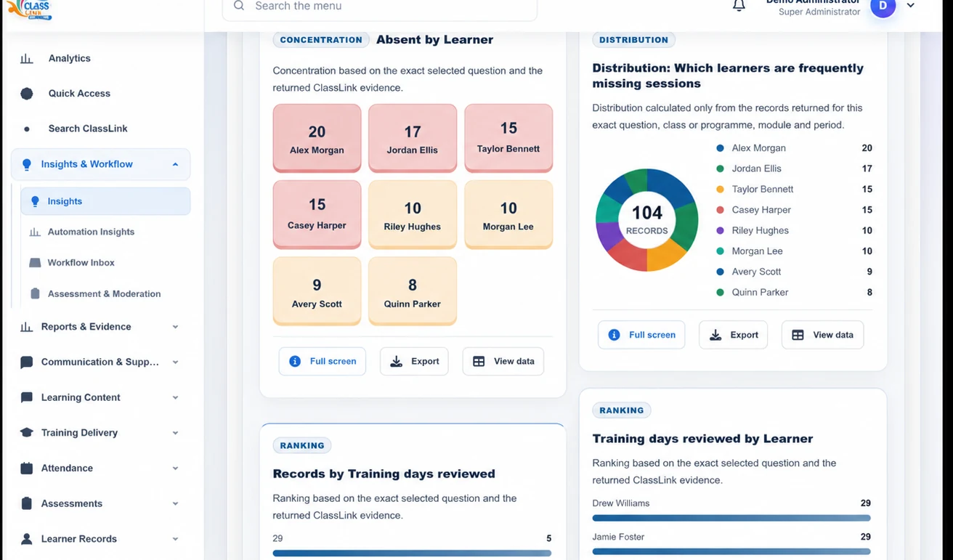This screenshot has height=560, width=953.
Task: Click the Learner Records person icon
Action: point(27,539)
